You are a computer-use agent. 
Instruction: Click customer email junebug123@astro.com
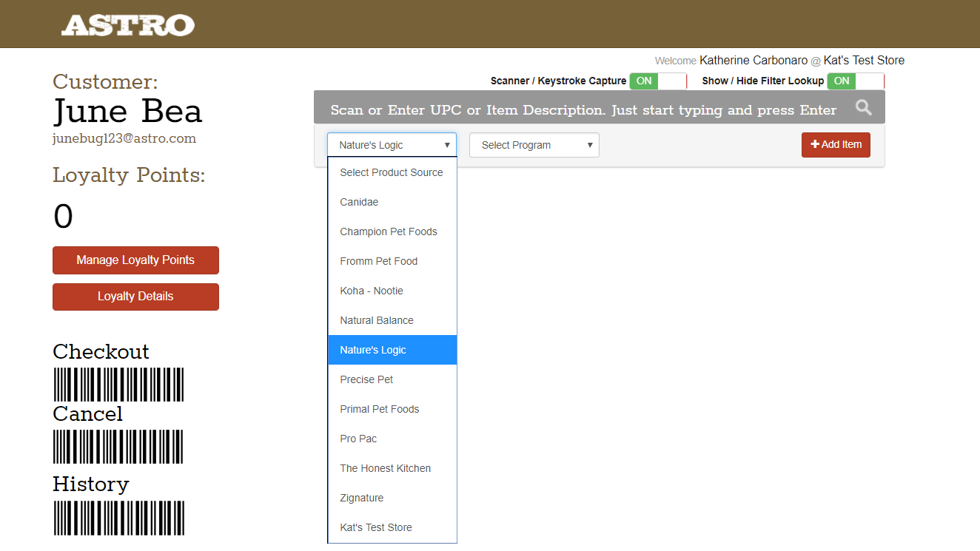[x=124, y=138]
